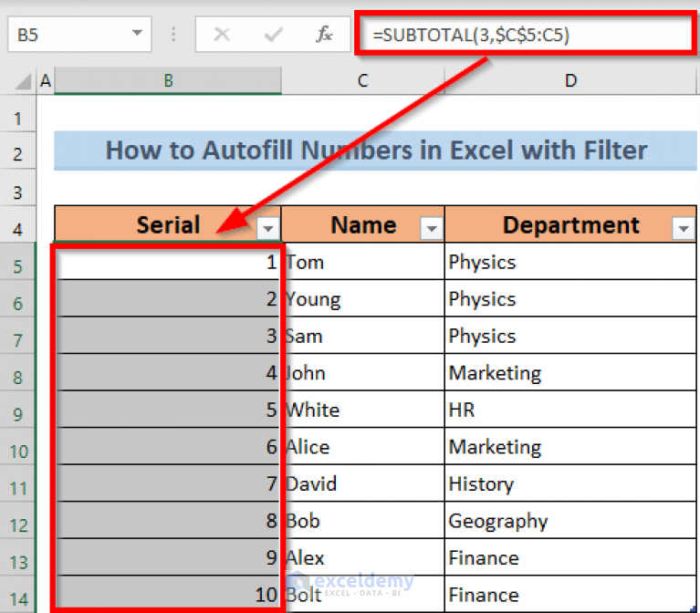Click the 'Name' header cell

tap(363, 224)
